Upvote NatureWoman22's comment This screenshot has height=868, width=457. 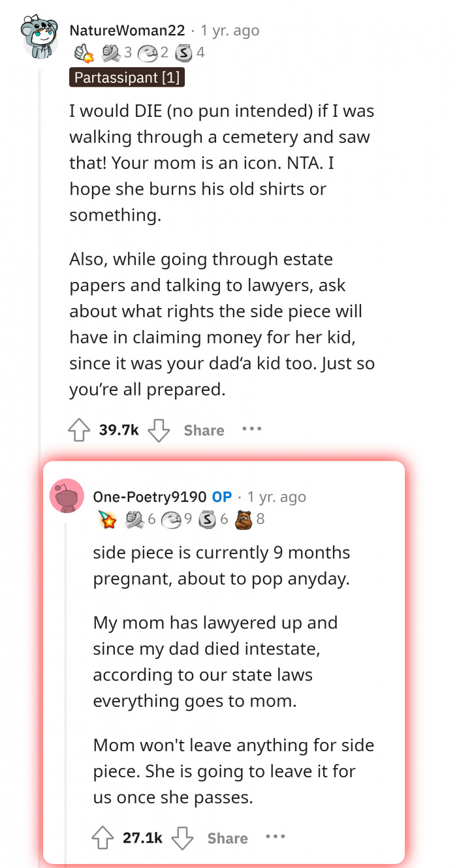(x=79, y=430)
